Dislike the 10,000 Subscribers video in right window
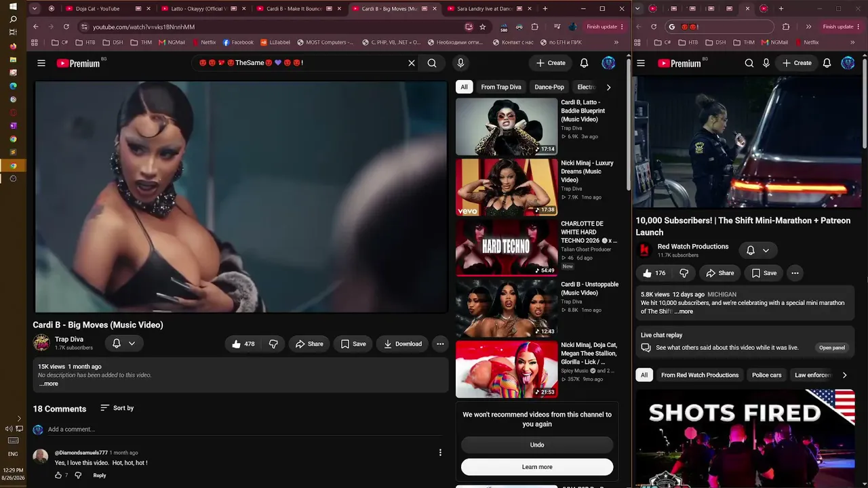This screenshot has width=868, height=488. [x=684, y=273]
